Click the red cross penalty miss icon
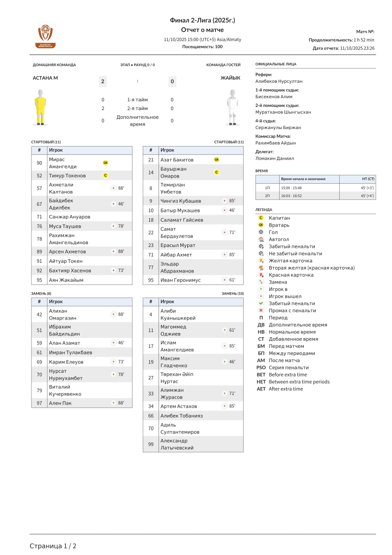Viewport: 392px width, 555px height. coord(261,310)
